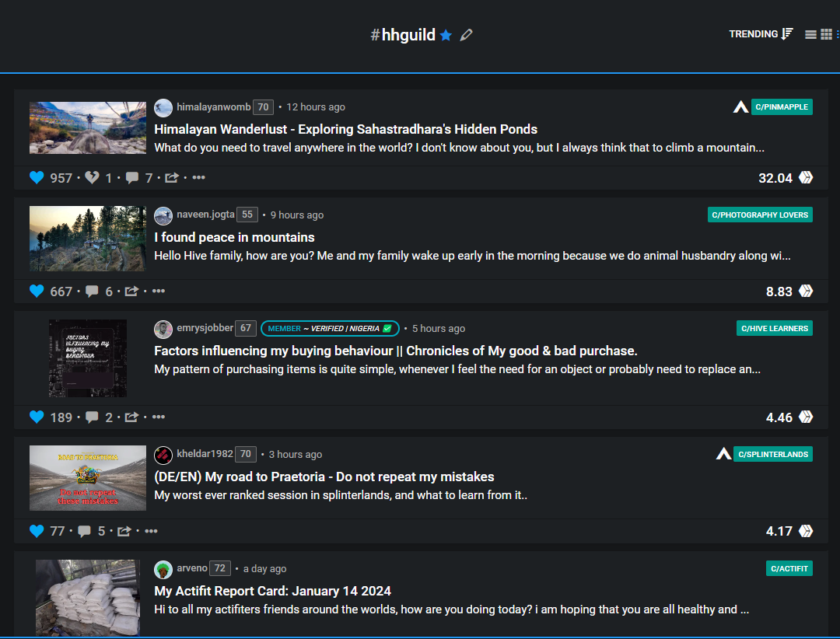Upvote I found peace in mountains post
This screenshot has width=840, height=639.
(x=37, y=291)
